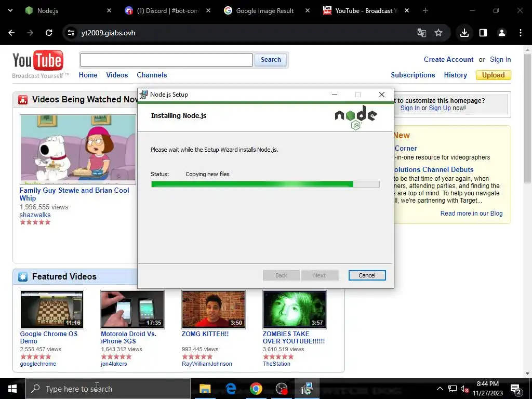Image resolution: width=532 pixels, height=399 pixels.
Task: Open shazwalks channel link
Action: point(35,215)
